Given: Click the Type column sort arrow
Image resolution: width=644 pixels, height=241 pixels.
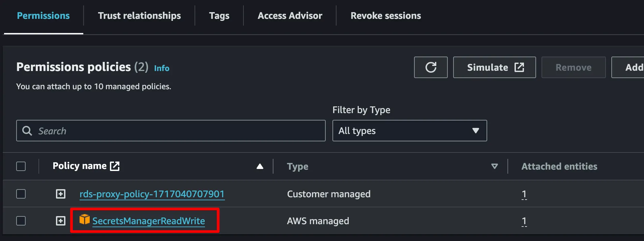Looking at the screenshot, I should [494, 166].
